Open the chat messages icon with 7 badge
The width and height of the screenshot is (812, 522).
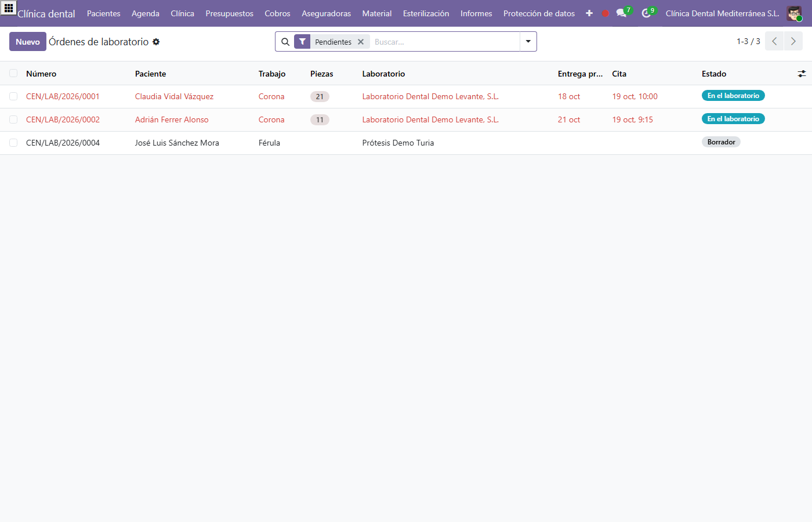coord(622,13)
